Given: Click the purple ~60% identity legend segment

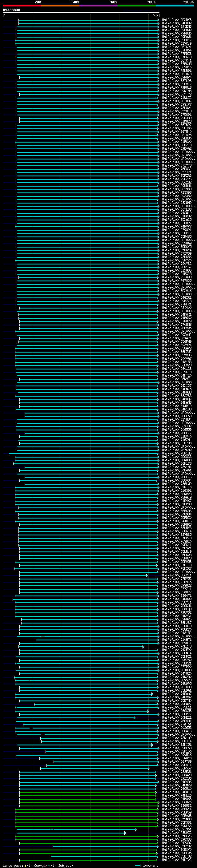Looking at the screenshot, I should (x=99, y=6).
